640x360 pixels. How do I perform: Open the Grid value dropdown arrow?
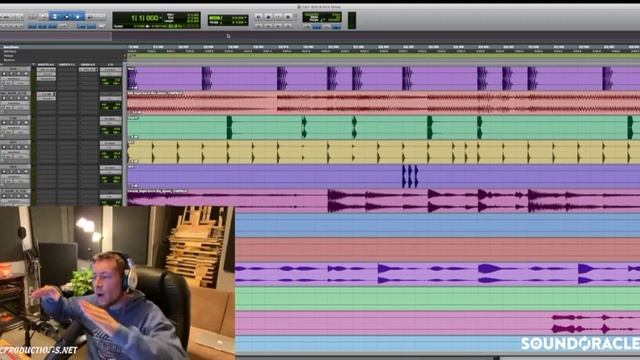[246, 18]
